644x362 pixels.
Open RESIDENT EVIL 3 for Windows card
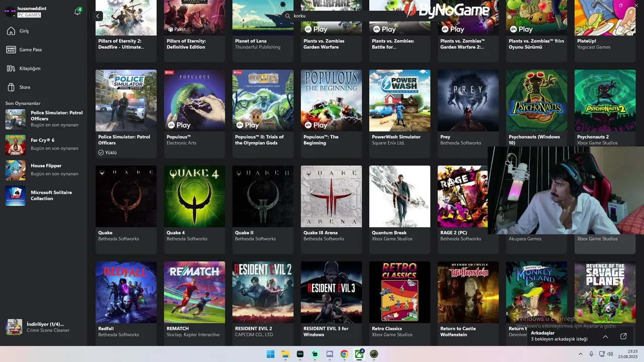click(x=331, y=304)
